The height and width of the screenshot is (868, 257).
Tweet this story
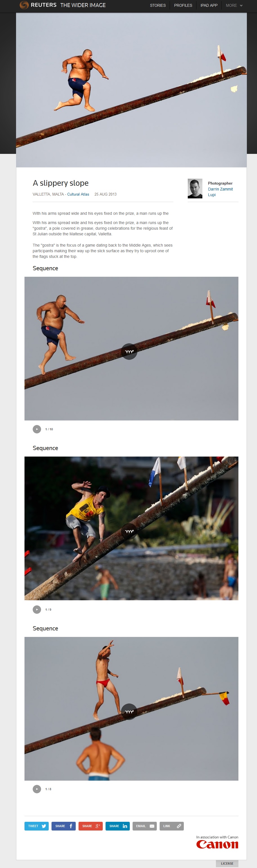[37, 826]
